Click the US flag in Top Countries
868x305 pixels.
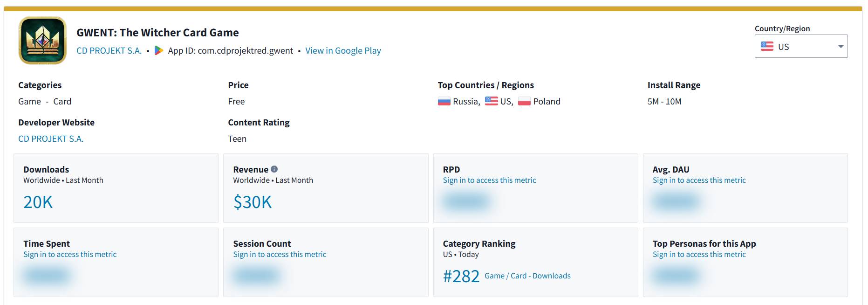point(491,101)
